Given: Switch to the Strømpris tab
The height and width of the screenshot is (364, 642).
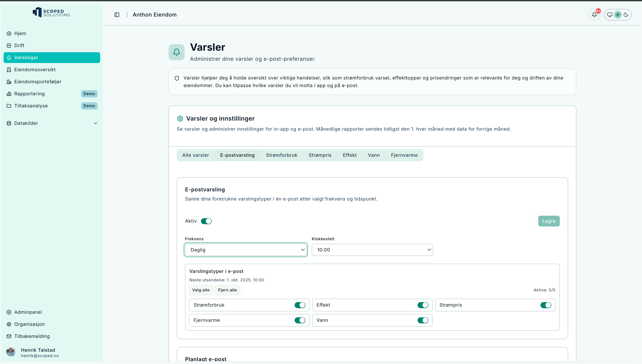Looking at the screenshot, I should click(320, 155).
